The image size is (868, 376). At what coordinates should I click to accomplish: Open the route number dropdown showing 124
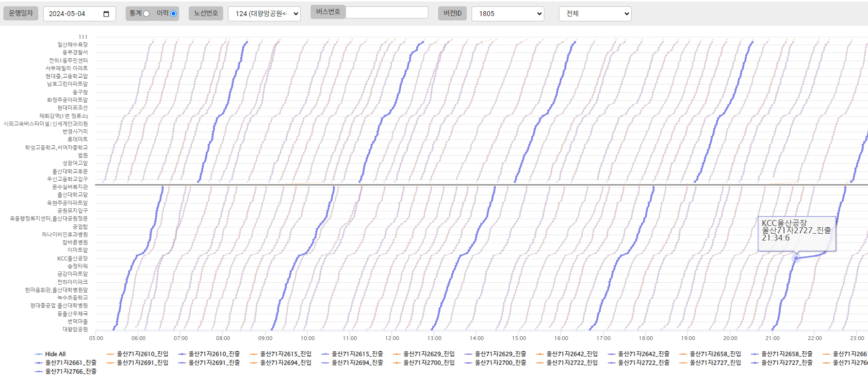(x=264, y=14)
